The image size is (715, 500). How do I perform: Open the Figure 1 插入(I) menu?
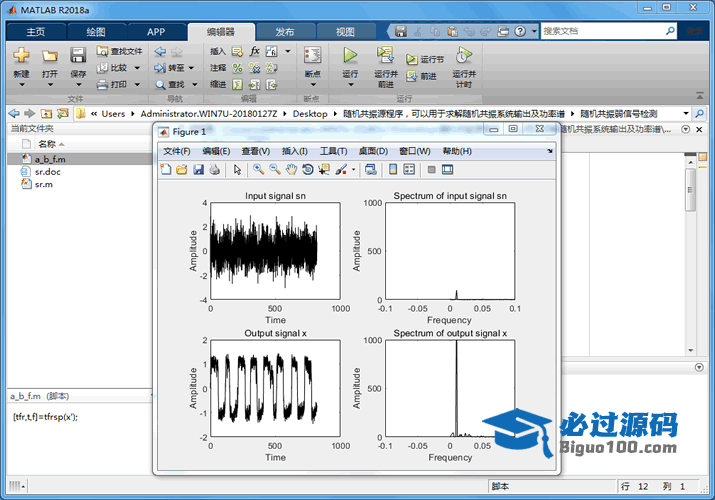(x=295, y=151)
